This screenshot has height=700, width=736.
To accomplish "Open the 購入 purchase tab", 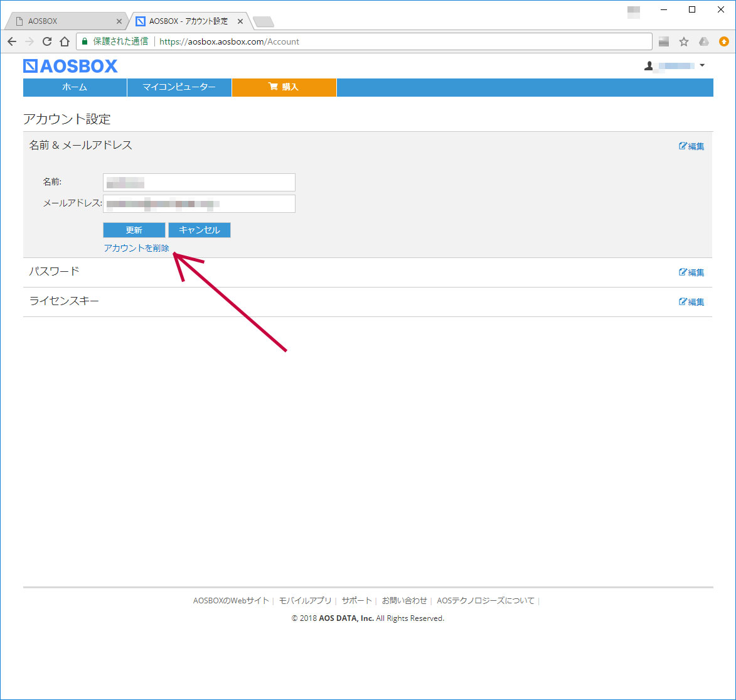I will pyautogui.click(x=284, y=87).
